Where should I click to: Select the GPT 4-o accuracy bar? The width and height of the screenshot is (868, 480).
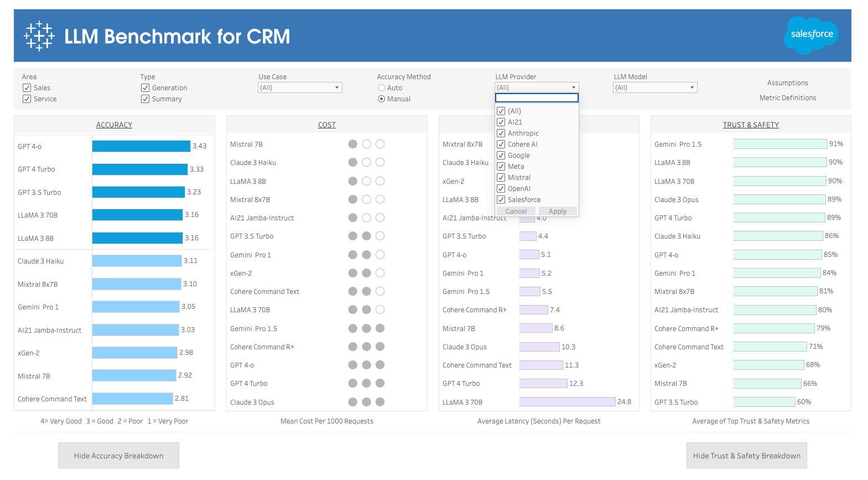(x=141, y=146)
